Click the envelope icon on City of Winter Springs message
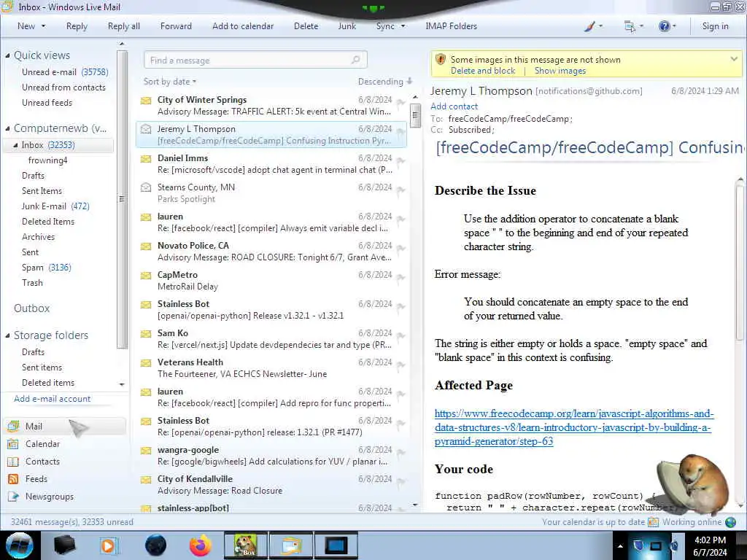Screen dimensions: 747x560 146,101
